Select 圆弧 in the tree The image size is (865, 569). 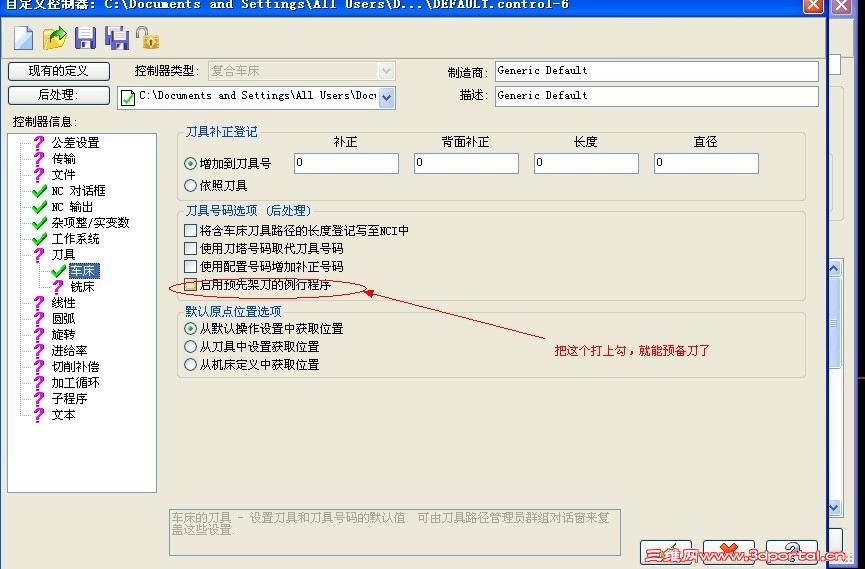[x=63, y=319]
